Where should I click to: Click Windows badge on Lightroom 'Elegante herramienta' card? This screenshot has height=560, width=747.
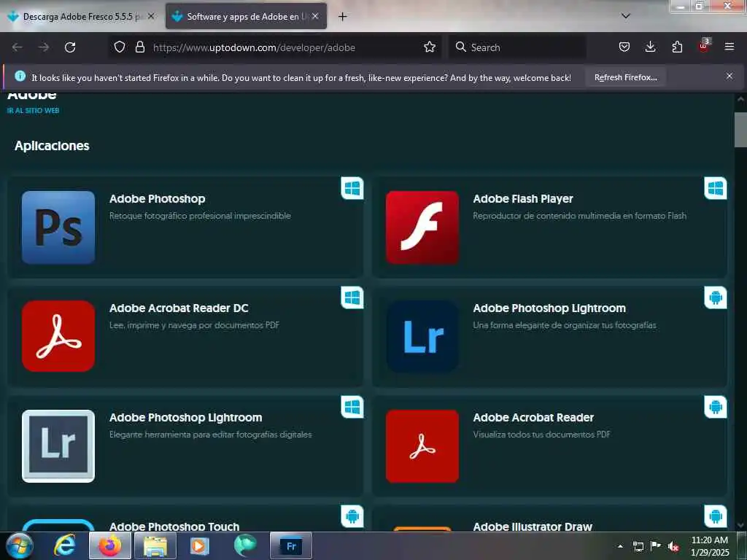(352, 407)
